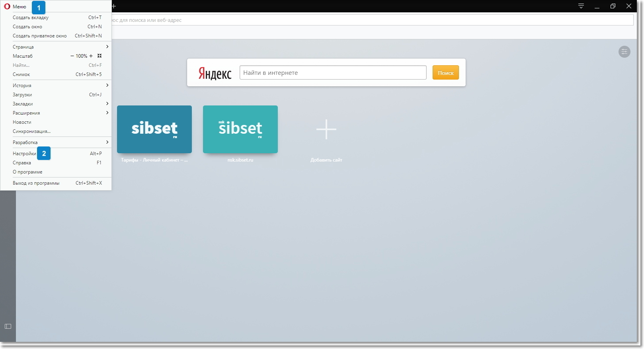This screenshot has width=644, height=349.
Task: Close the Opera browser window
Action: pos(629,6)
